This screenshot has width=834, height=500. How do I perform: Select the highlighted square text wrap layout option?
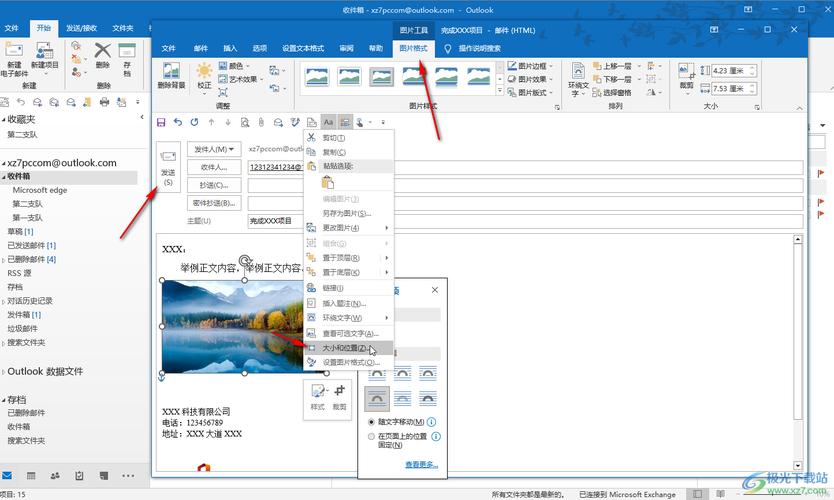pos(377,399)
